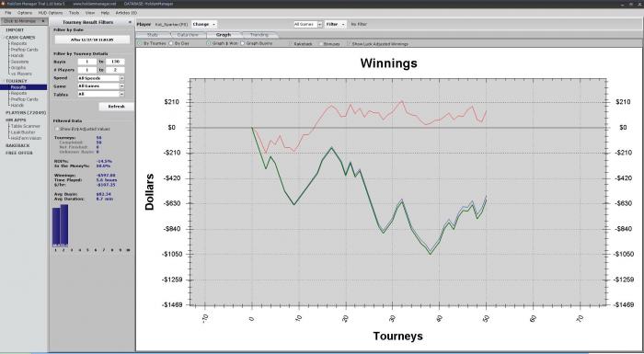Click the Winnings chart title
Viewport: 644px width, 354px height.
point(388,63)
